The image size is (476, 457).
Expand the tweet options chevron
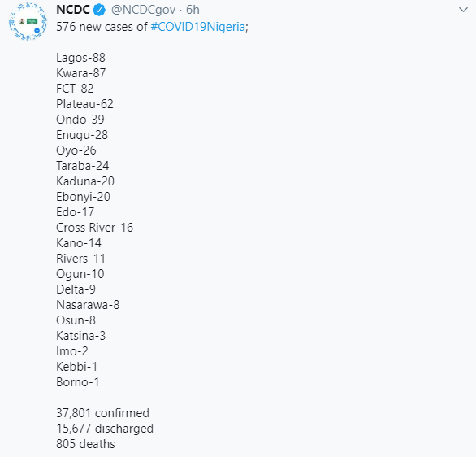[463, 10]
